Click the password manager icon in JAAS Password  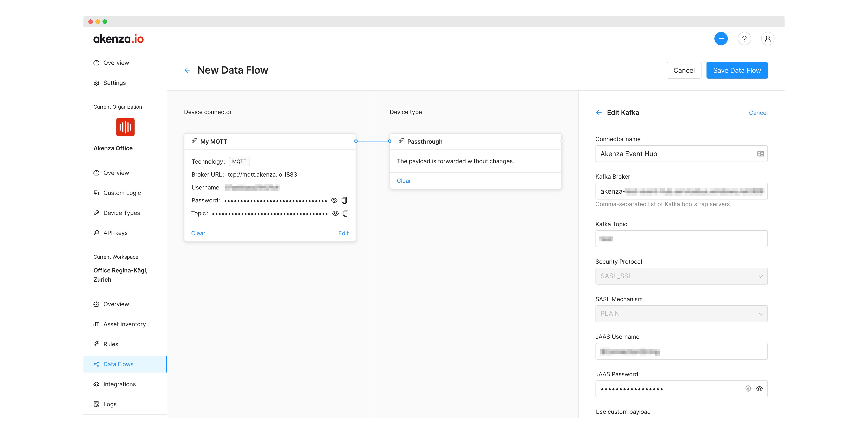(748, 389)
